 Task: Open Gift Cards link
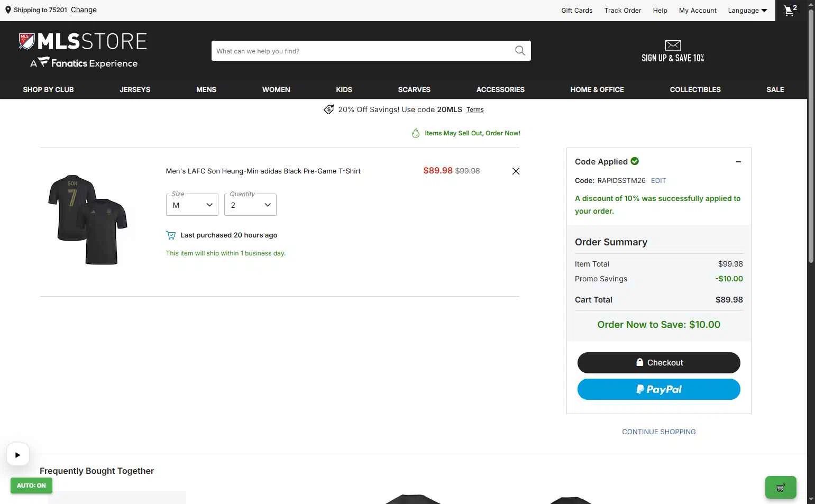click(576, 11)
